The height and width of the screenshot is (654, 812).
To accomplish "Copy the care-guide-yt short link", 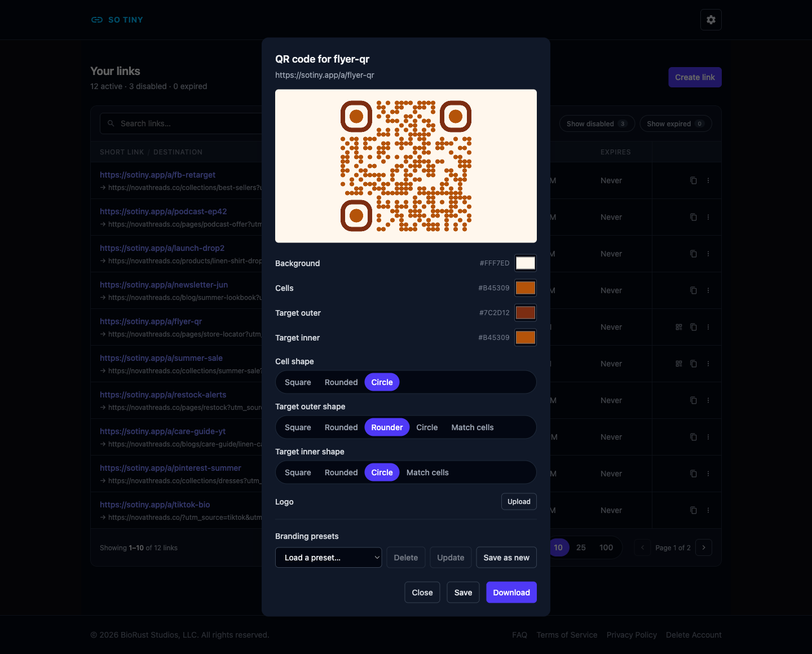I will (x=694, y=437).
